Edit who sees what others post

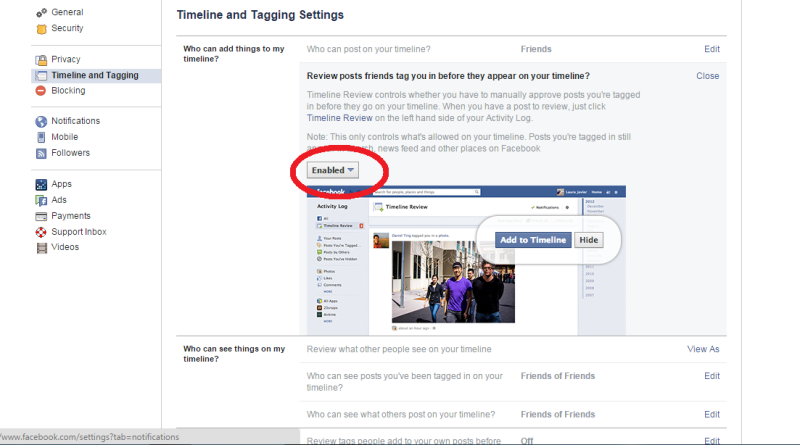pos(712,414)
